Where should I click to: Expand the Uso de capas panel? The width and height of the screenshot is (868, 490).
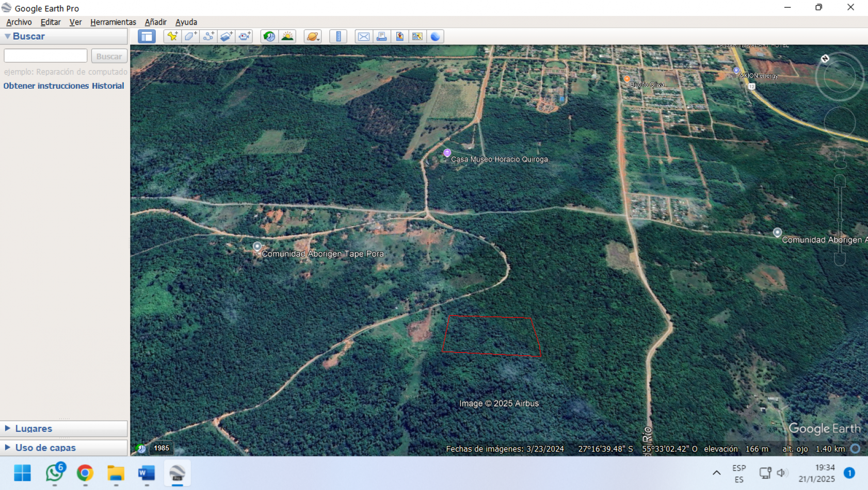coord(8,447)
